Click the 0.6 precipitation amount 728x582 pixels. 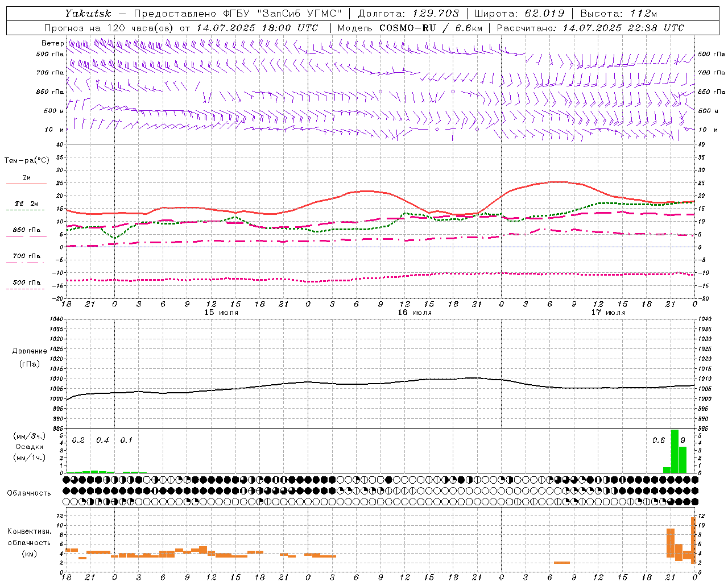659,440
